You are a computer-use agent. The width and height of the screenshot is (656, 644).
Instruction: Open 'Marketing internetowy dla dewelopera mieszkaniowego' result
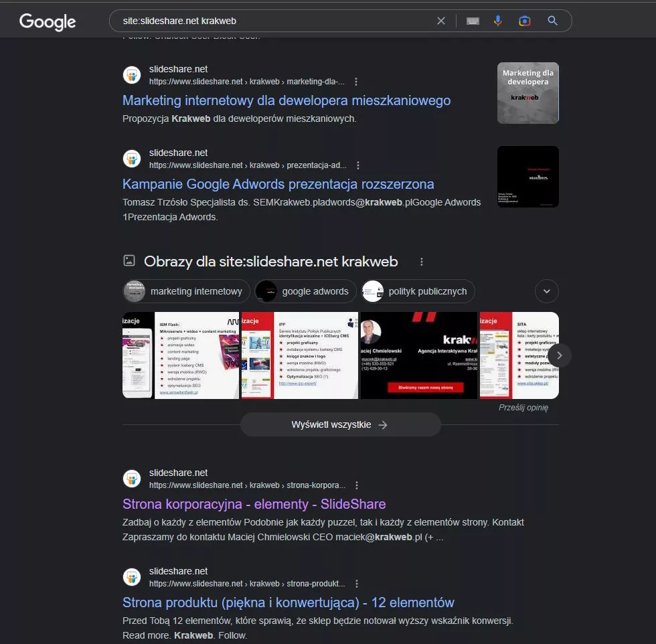pyautogui.click(x=286, y=100)
